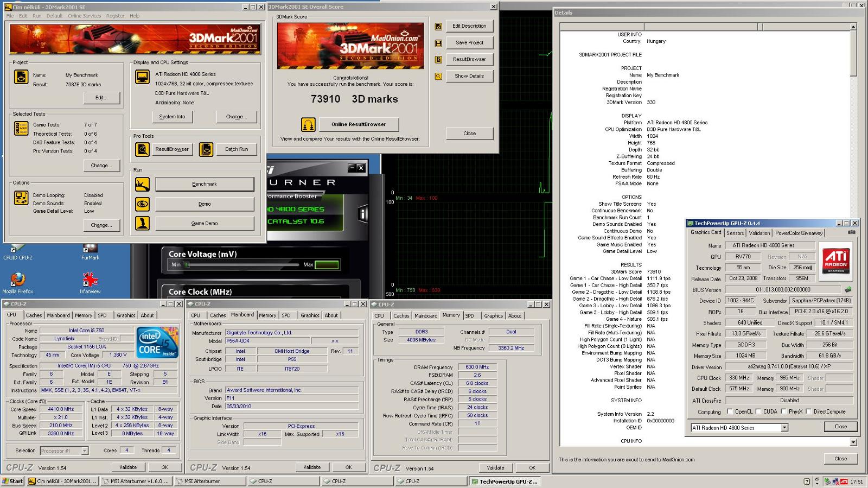Click the GPU-Z camera screenshot icon
Image resolution: width=868 pixels, height=488 pixels.
click(852, 232)
